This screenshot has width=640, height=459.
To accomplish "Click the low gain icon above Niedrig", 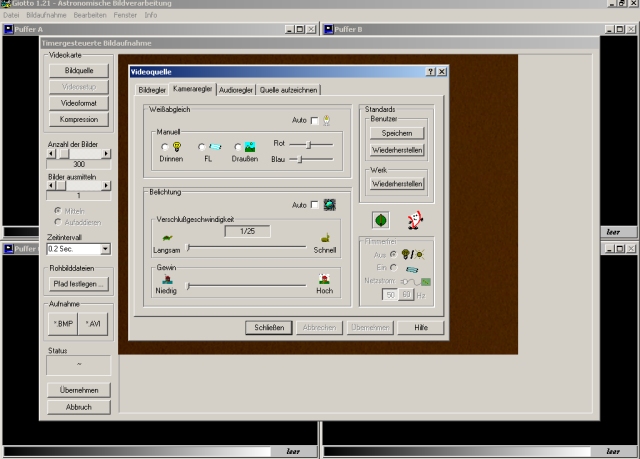I will click(x=167, y=279).
